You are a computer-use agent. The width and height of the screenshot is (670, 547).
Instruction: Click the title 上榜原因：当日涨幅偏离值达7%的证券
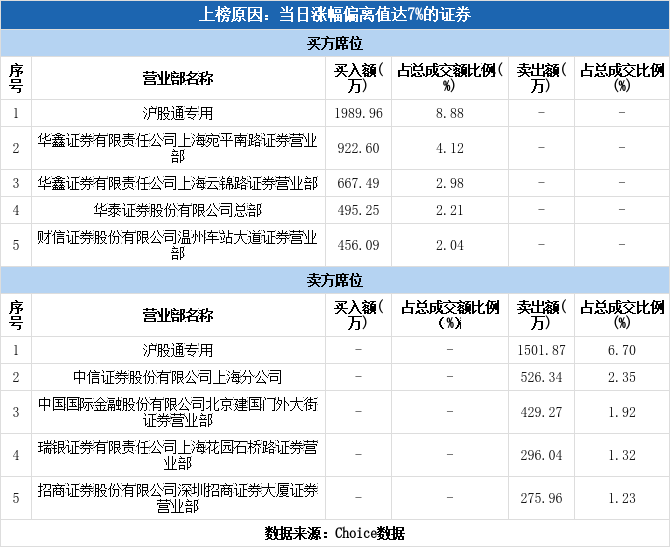coord(335,15)
